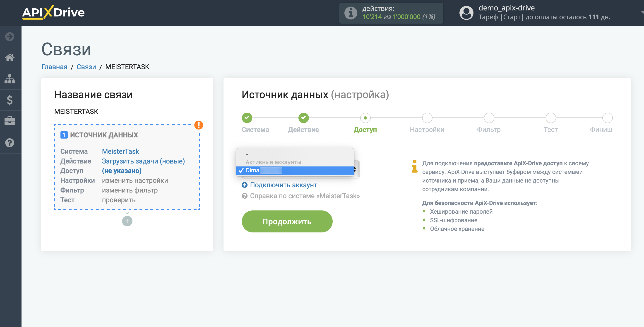644x327 pixels.
Task: Click the Доступ current step circle
Action: tap(365, 118)
